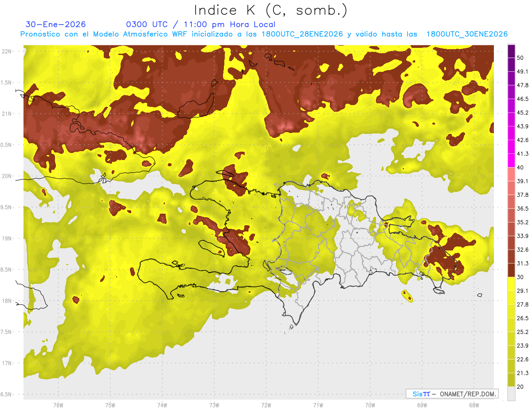Click the '33.9' colorbar label
The height and width of the screenshot is (411, 532).
tap(523, 236)
